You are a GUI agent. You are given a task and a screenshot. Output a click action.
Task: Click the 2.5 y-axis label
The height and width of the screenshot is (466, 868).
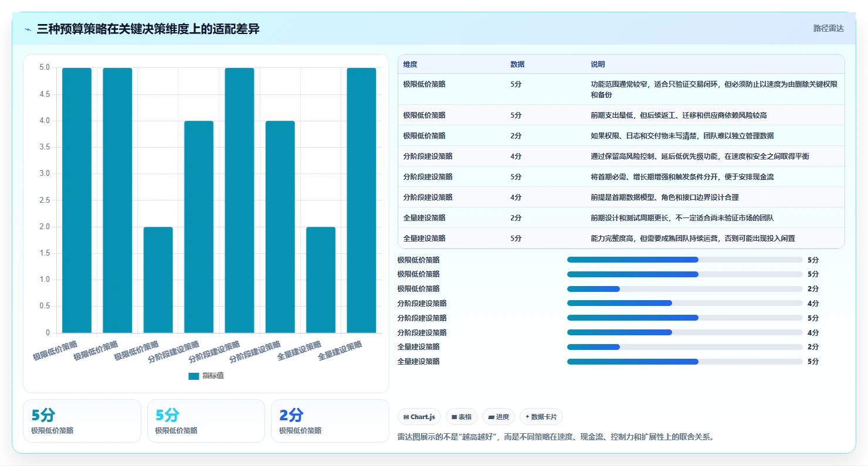(45, 200)
